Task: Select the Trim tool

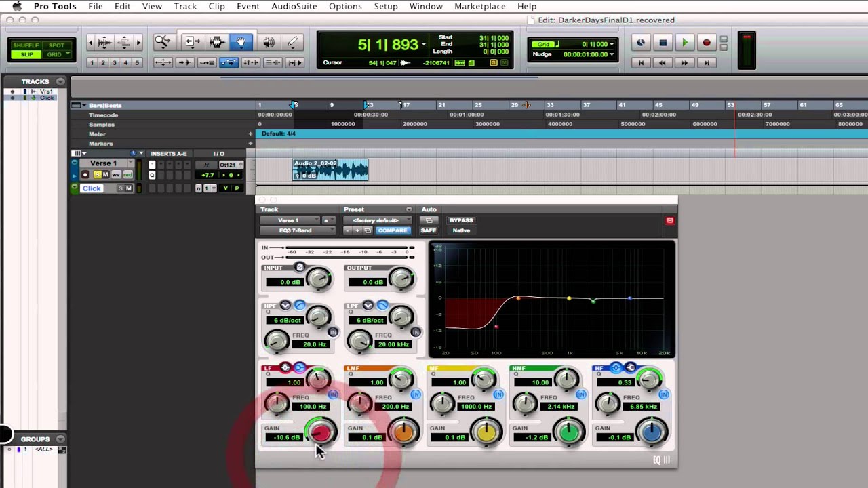Action: 191,42
